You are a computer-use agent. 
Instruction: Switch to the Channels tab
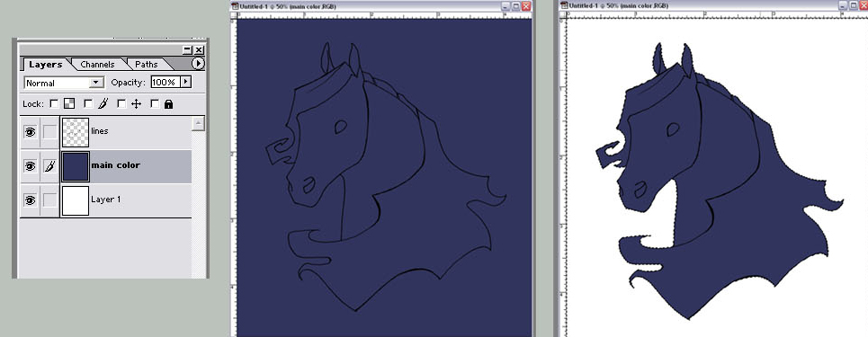click(97, 64)
